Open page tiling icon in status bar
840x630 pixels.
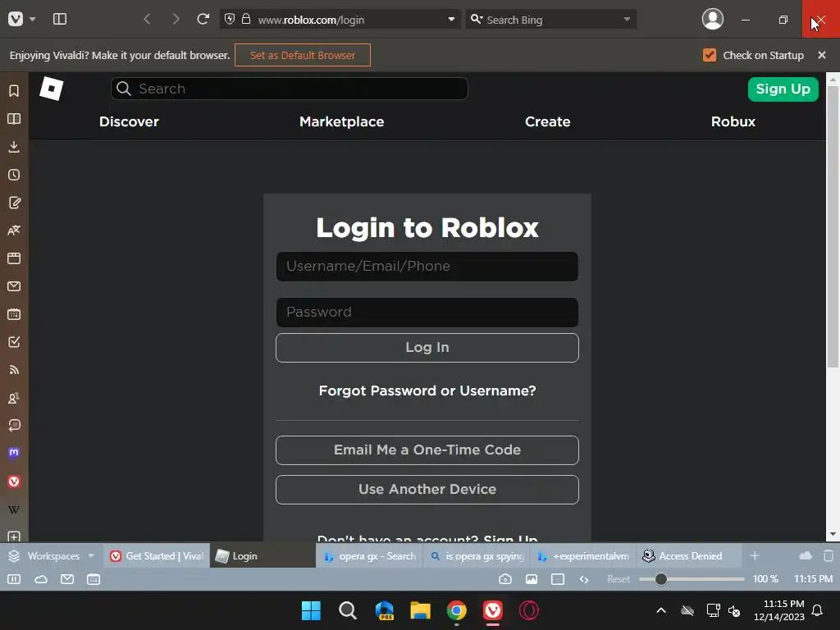[558, 579]
